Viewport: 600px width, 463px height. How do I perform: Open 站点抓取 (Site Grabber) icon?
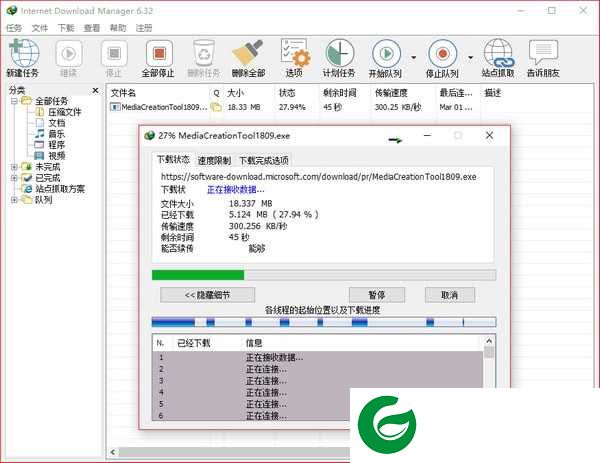(498, 58)
